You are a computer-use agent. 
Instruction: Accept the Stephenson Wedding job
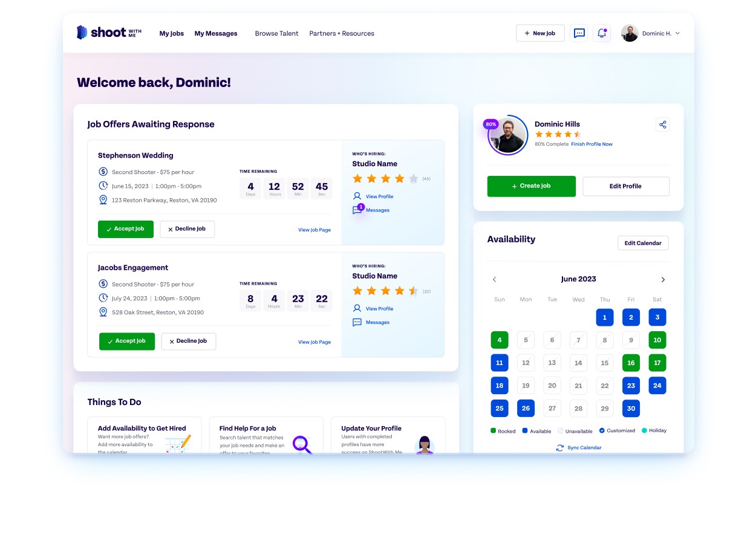[126, 229]
